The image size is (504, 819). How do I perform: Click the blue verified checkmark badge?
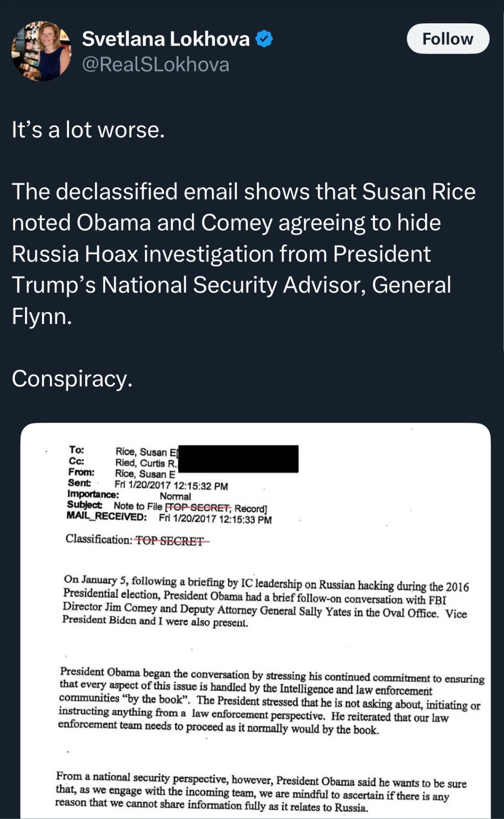tap(264, 39)
